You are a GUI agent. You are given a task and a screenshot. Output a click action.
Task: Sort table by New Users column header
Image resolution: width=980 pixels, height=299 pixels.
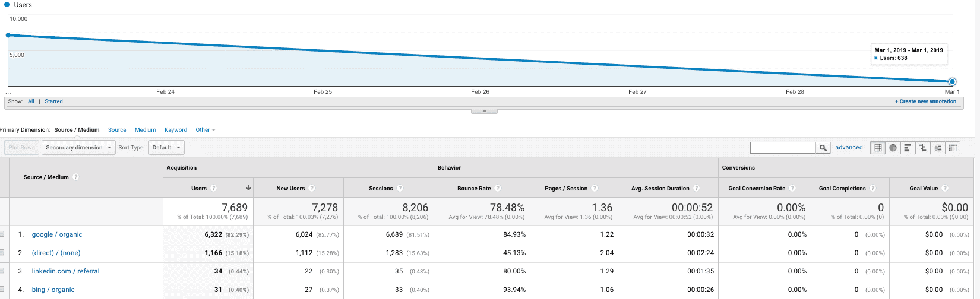tap(290, 188)
